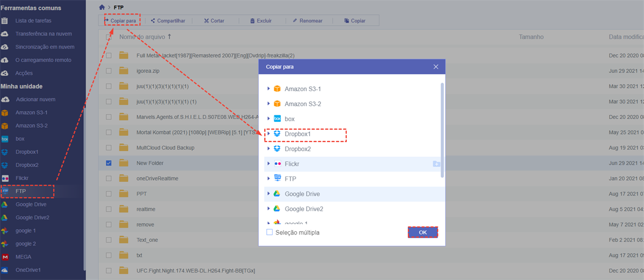The image size is (644, 280).
Task: Expand Dropbox2 in dialog tree
Action: point(268,149)
